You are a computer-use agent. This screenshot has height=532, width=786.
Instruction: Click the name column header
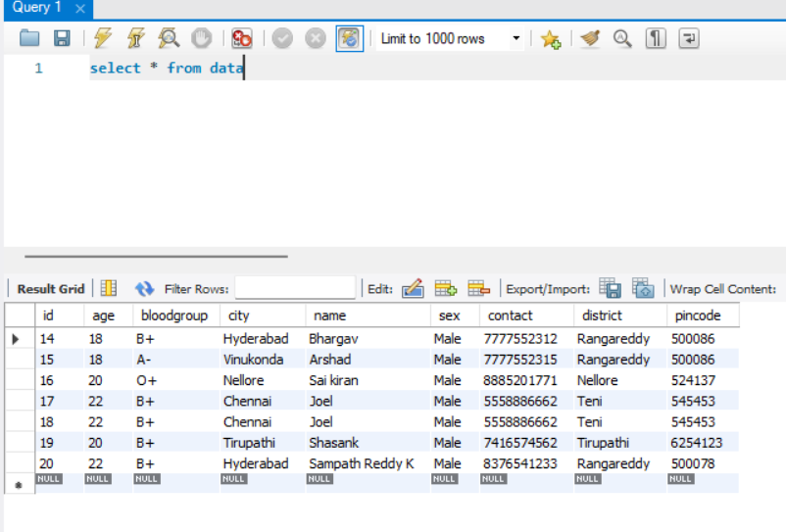click(368, 315)
